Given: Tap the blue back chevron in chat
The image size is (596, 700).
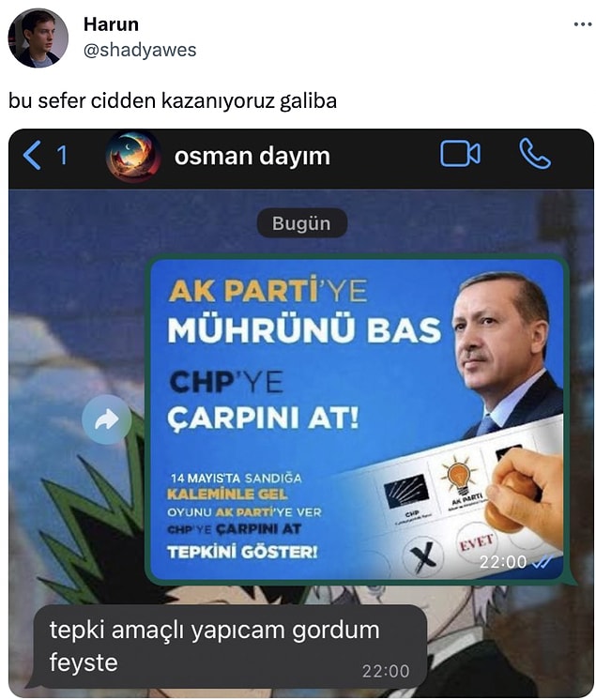Looking at the screenshot, I should tap(32, 155).
